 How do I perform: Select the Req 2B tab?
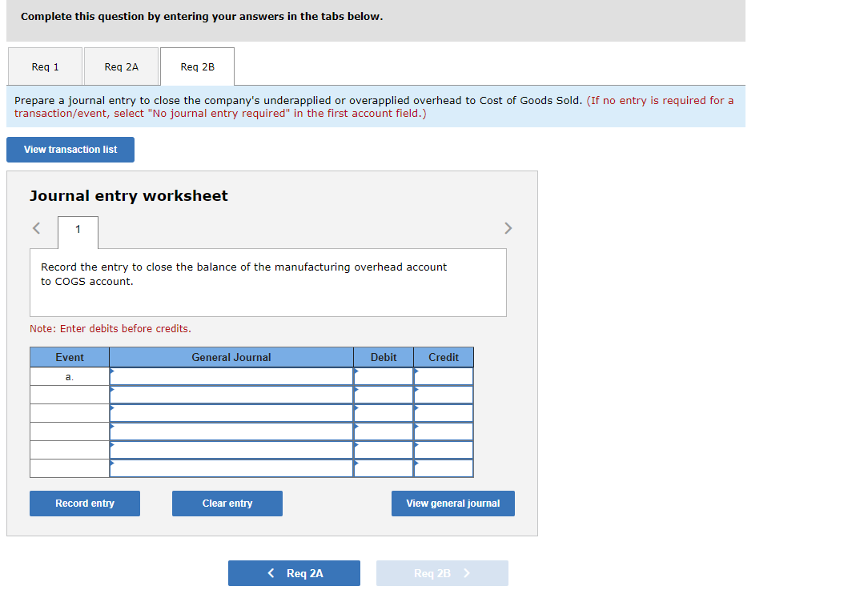[197, 66]
